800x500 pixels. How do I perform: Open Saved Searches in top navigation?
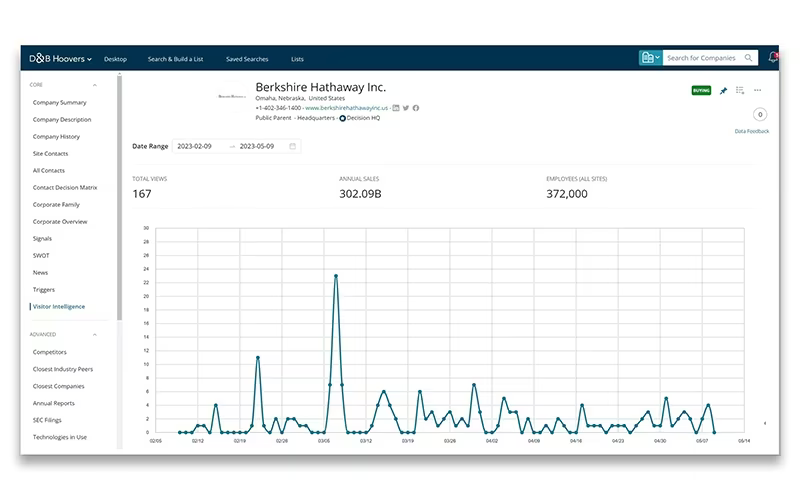tap(247, 59)
